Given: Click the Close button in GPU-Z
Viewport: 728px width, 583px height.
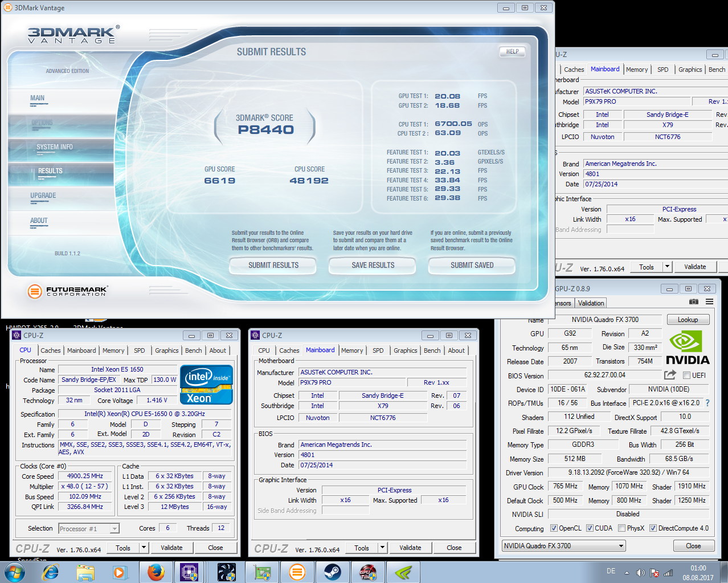Looking at the screenshot, I should click(693, 545).
